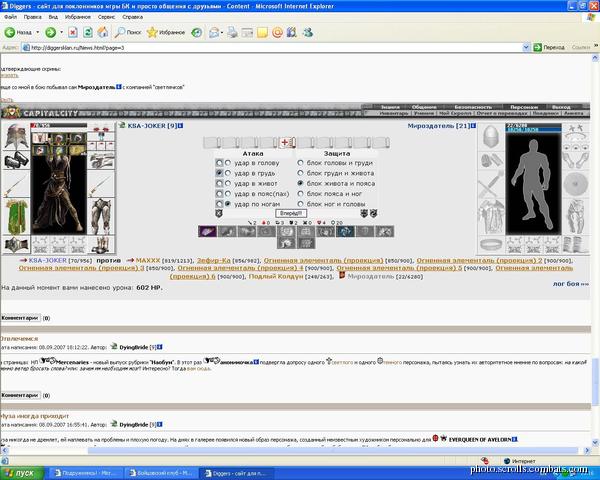This screenshot has width=600, height=480.
Task: Select second-column удар в живот radio
Action: [228, 183]
